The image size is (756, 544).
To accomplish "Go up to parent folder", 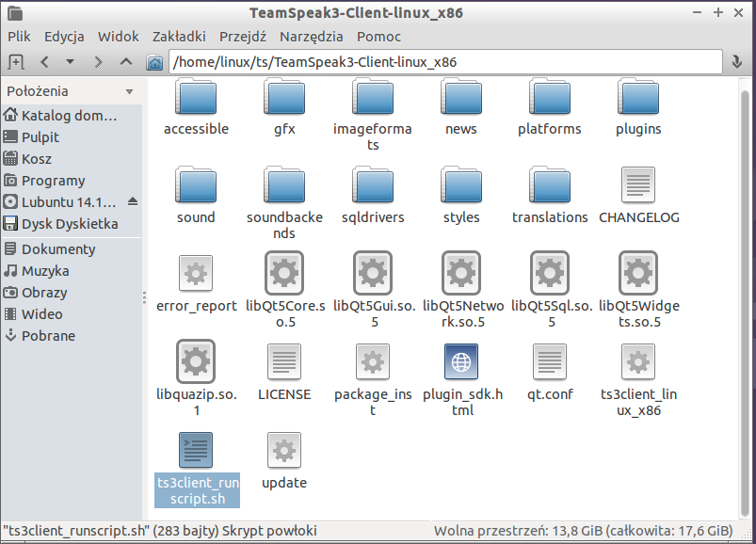I will [x=126, y=62].
